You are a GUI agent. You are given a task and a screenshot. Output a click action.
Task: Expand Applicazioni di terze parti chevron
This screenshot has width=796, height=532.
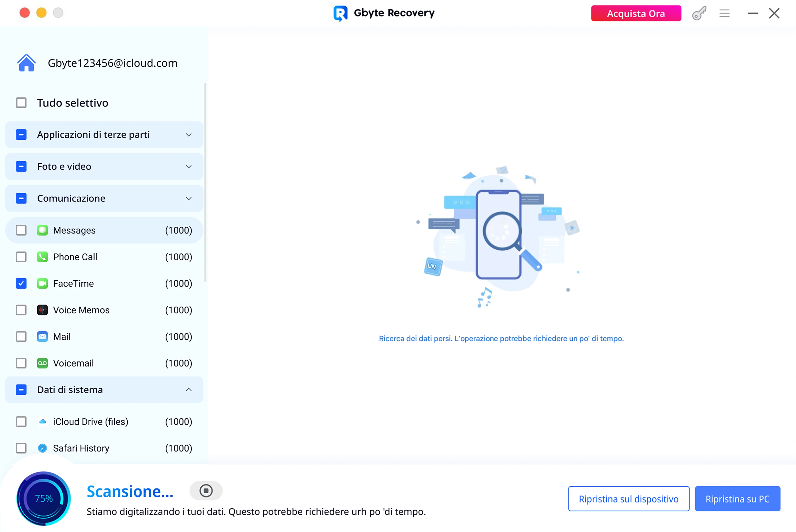point(189,135)
